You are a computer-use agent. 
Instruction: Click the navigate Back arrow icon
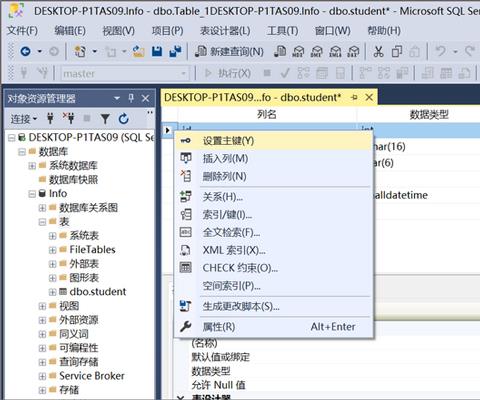(26, 51)
